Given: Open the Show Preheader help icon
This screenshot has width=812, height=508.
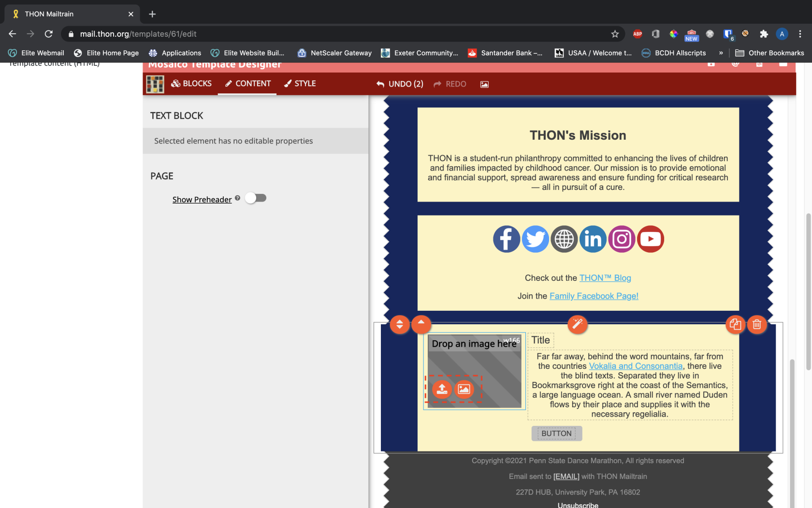Looking at the screenshot, I should [x=237, y=198].
